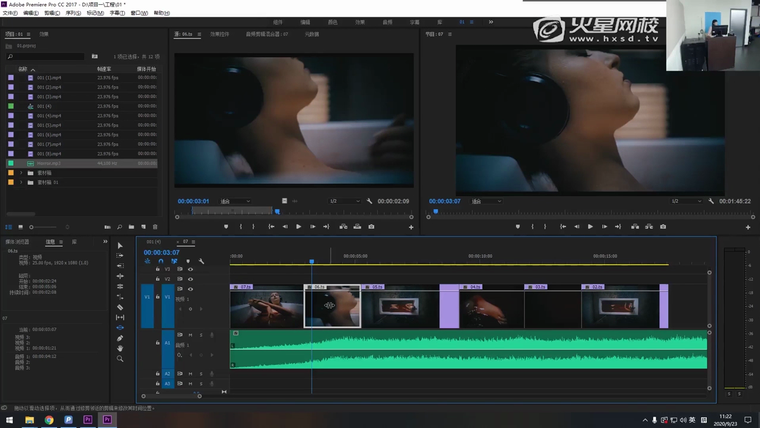The image size is (760, 428).
Task: Open timeline wrench display settings
Action: [201, 262]
